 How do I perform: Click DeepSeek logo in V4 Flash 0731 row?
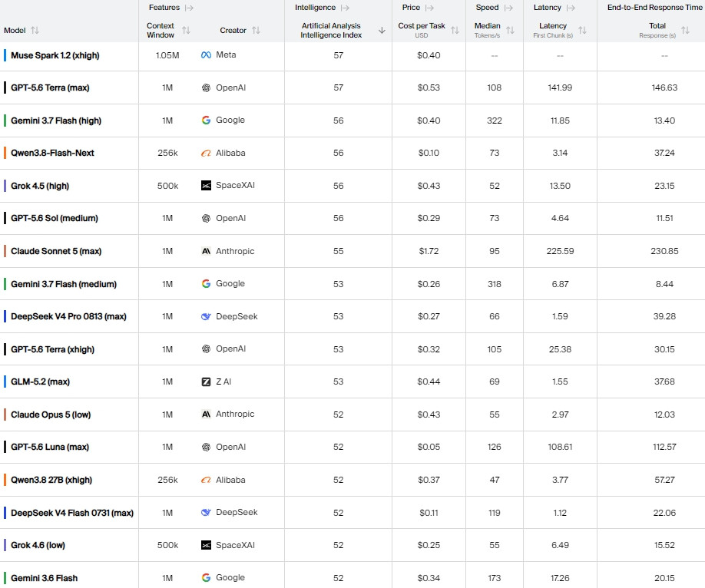pos(206,512)
